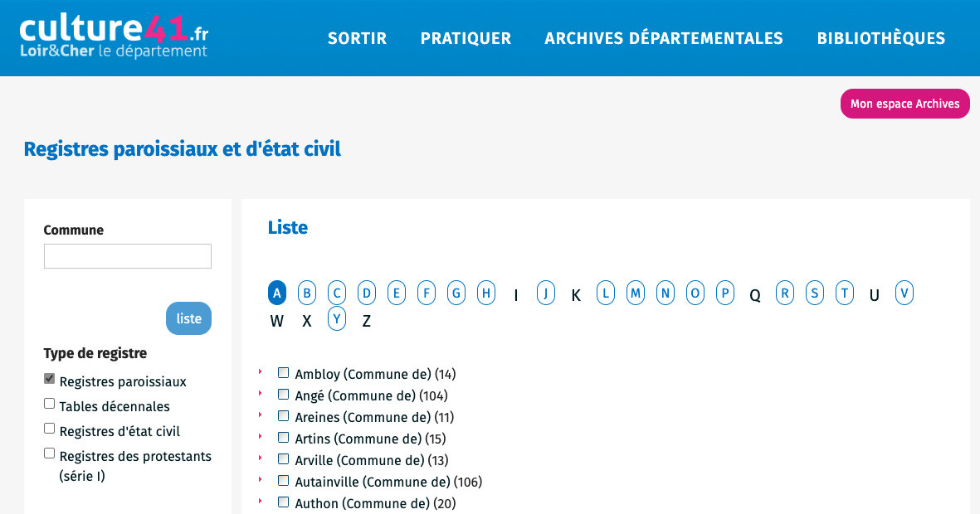The image size is (980, 514).
Task: Expand the Ambloy commune entry
Action: pos(260,372)
